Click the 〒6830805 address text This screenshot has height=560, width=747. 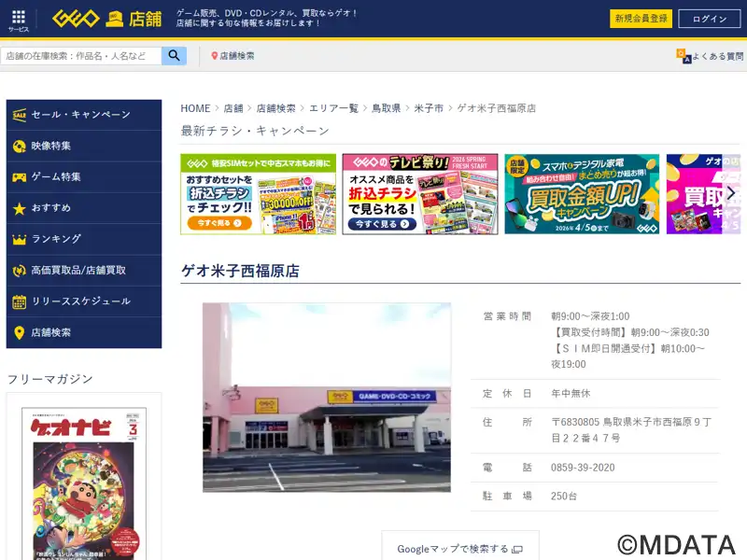coord(631,430)
